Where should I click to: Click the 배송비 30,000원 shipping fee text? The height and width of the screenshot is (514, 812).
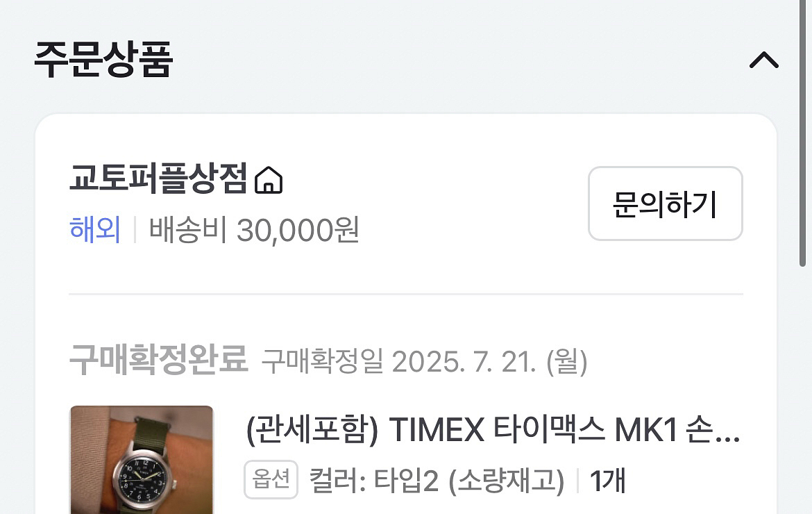point(254,229)
